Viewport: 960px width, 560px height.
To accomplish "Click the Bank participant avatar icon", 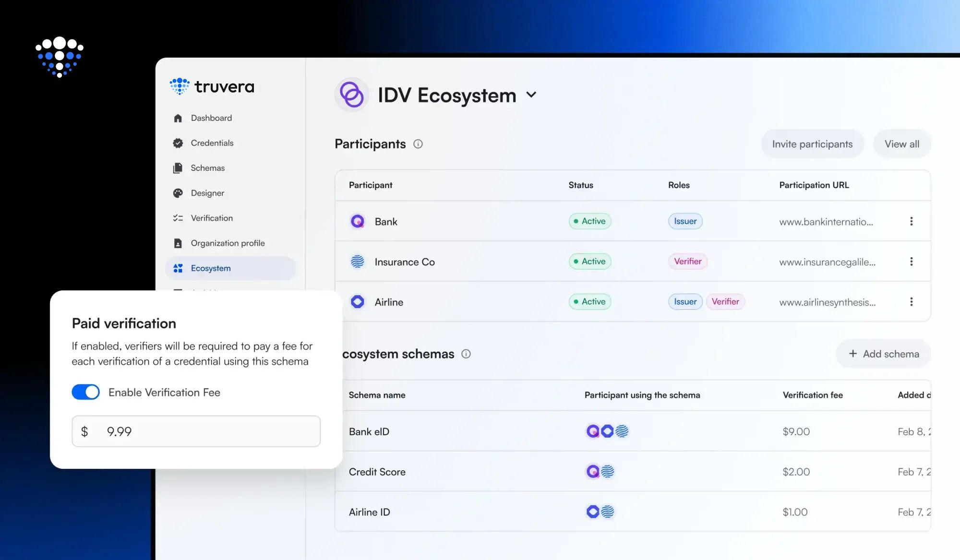I will [357, 221].
